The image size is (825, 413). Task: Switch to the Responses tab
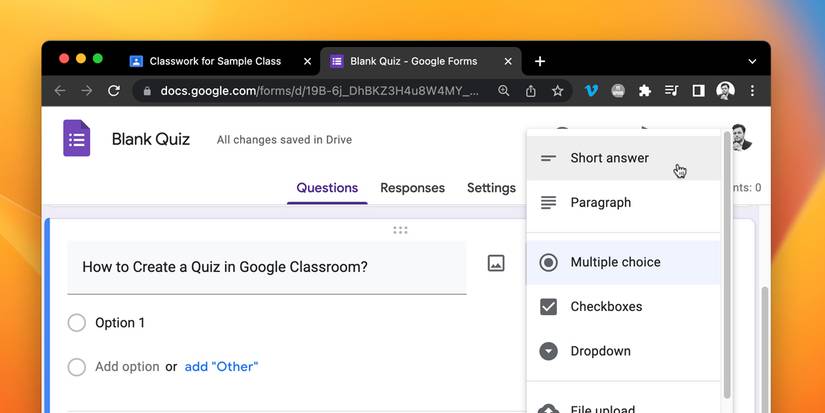(412, 188)
